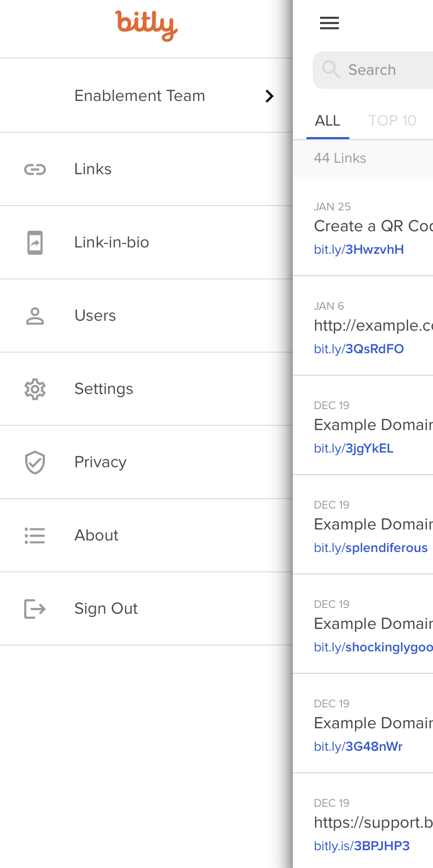Click the bit.ly/splendiferous short link
The image size is (433, 868).
point(371,548)
